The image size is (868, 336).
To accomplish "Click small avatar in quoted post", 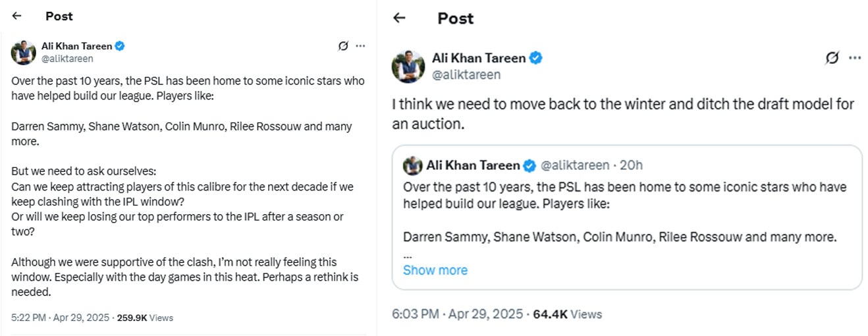I will click(412, 165).
